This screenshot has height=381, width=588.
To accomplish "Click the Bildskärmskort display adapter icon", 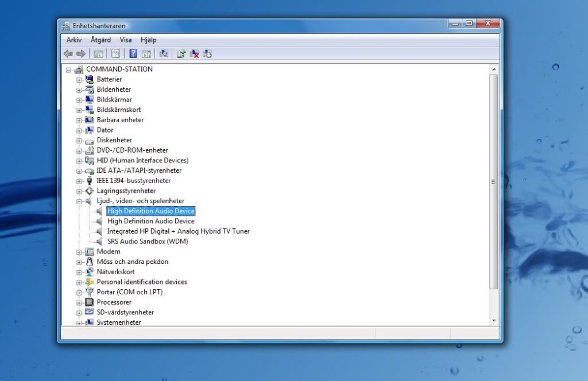I will coord(89,110).
